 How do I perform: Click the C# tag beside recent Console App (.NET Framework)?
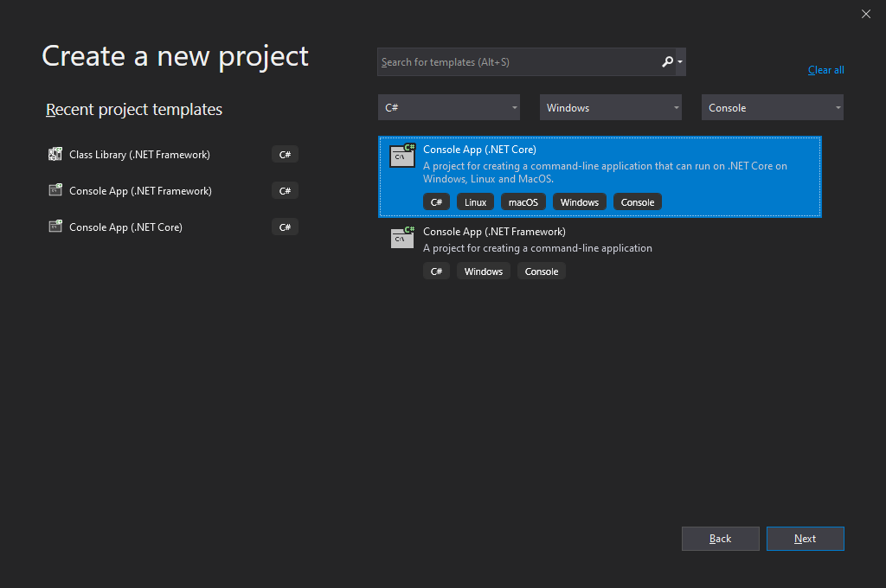(x=285, y=191)
